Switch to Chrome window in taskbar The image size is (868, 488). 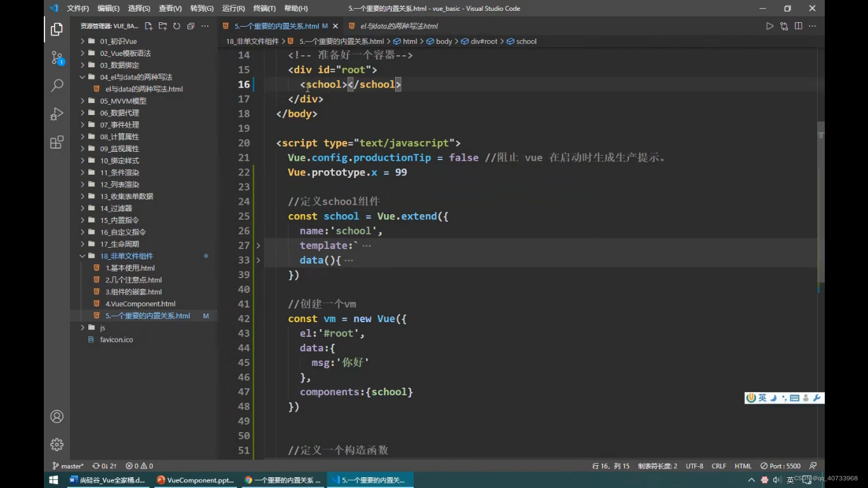283,480
